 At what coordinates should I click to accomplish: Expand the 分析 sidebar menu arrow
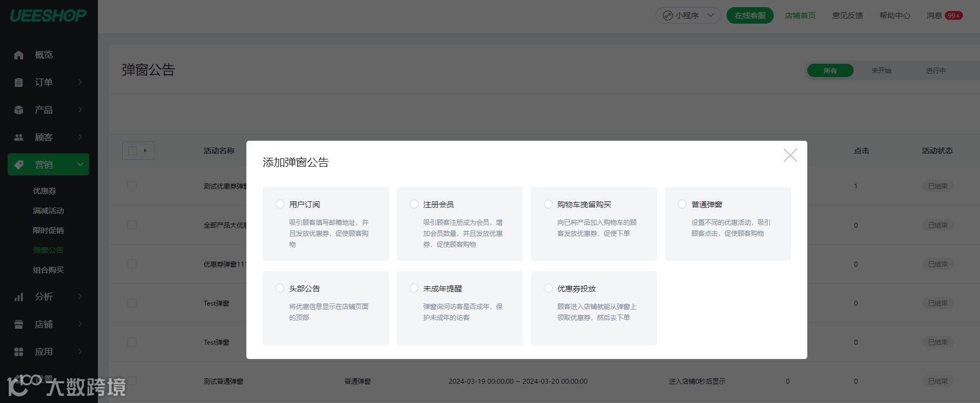pos(80,296)
